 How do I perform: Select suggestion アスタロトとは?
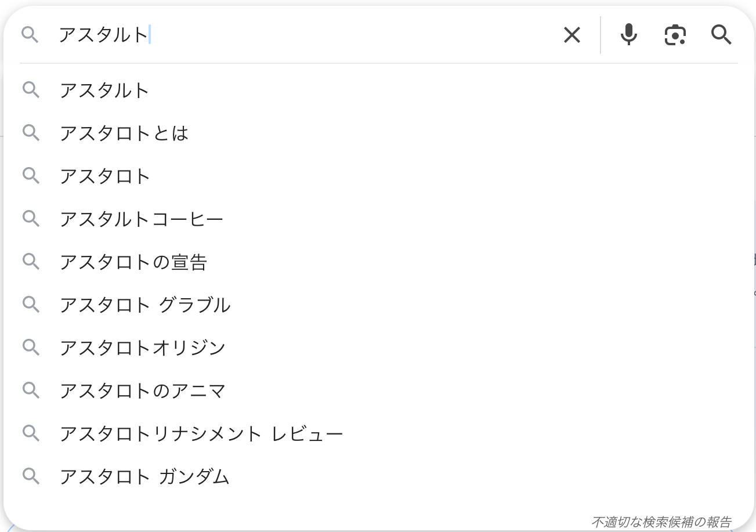click(124, 133)
